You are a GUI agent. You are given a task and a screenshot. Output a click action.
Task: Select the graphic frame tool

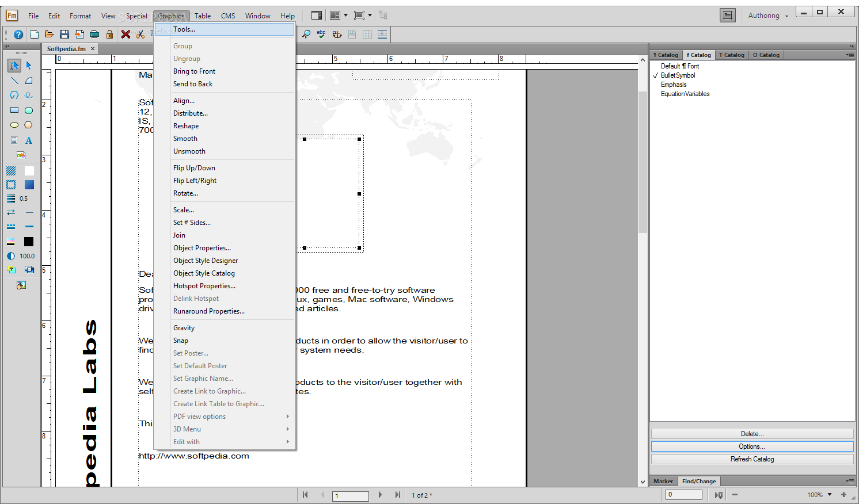[21, 155]
